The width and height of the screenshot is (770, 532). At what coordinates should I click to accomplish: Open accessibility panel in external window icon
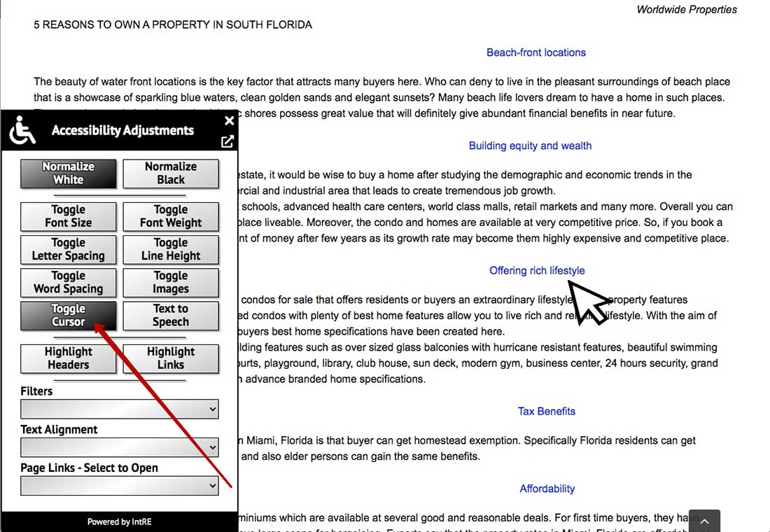[227, 142]
